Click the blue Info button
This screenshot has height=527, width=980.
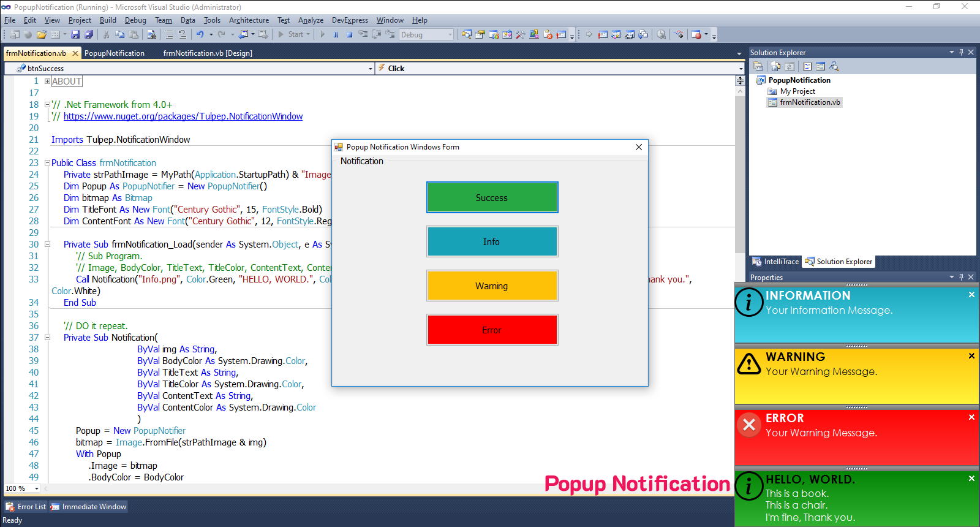492,241
